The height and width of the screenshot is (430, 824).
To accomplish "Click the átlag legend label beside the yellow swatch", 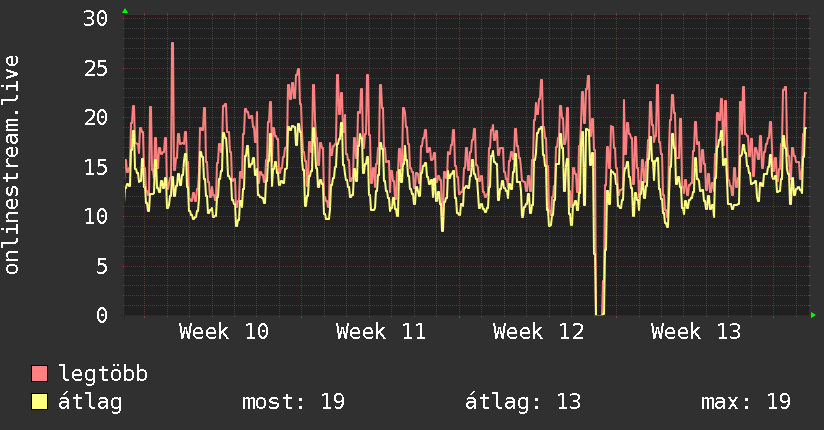I will (90, 402).
